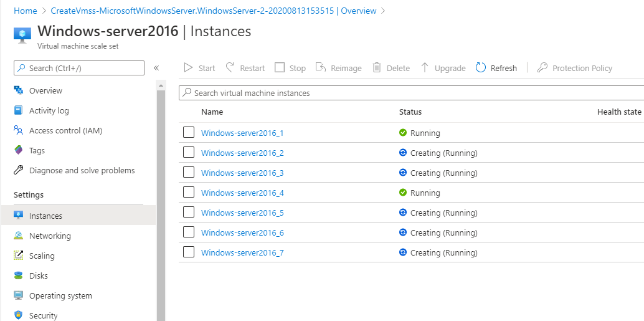Click the Activity log sidebar icon
644x321 pixels.
[19, 110]
